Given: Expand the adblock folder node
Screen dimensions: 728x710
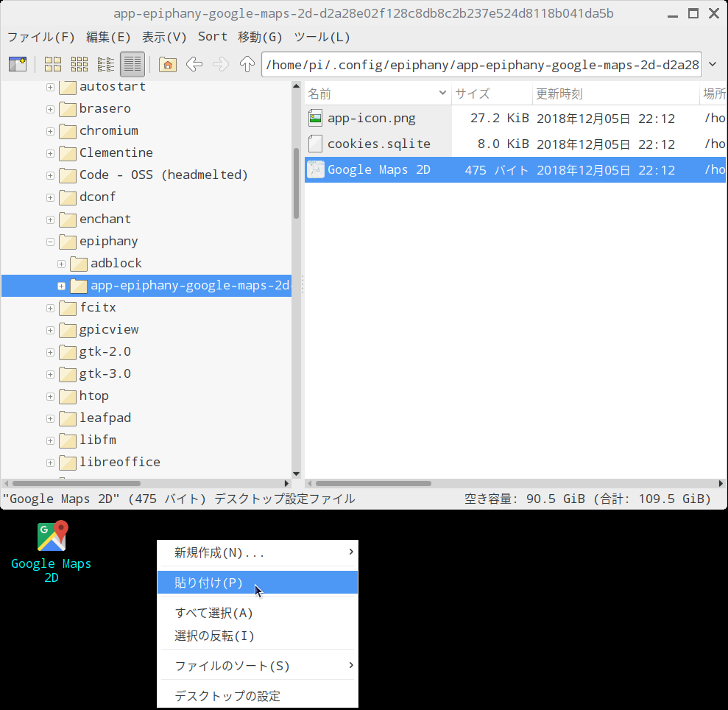Looking at the screenshot, I should [x=61, y=264].
